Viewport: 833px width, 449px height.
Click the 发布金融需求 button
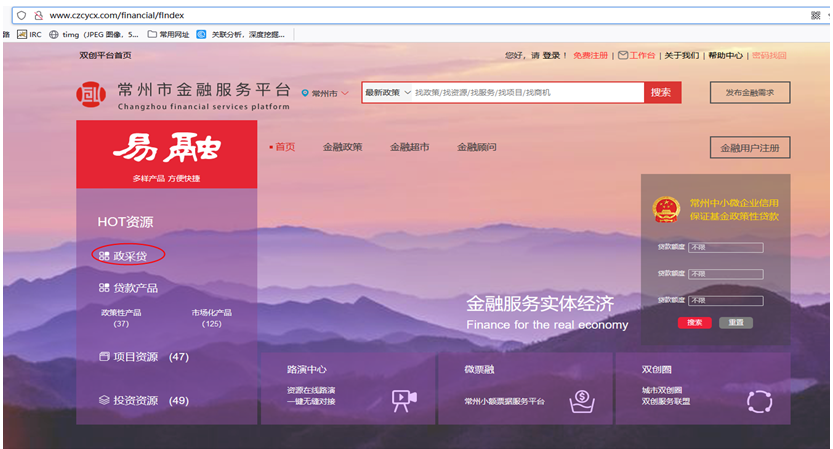[x=749, y=93]
